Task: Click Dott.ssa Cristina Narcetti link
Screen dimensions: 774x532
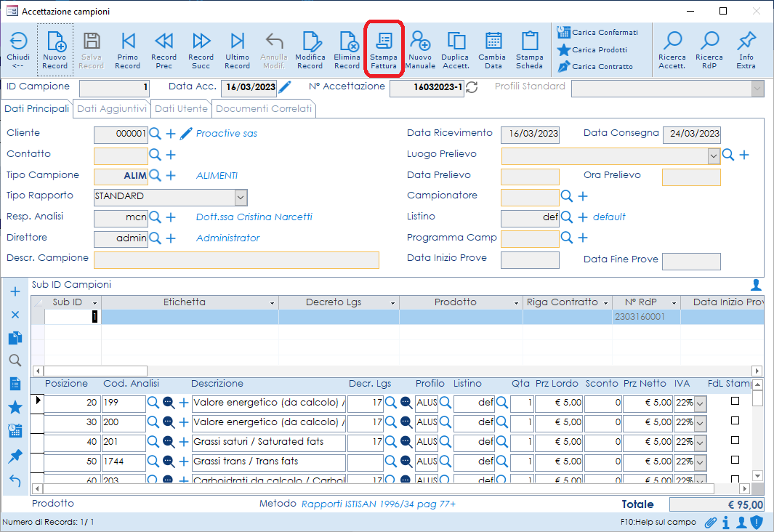Action: click(254, 217)
